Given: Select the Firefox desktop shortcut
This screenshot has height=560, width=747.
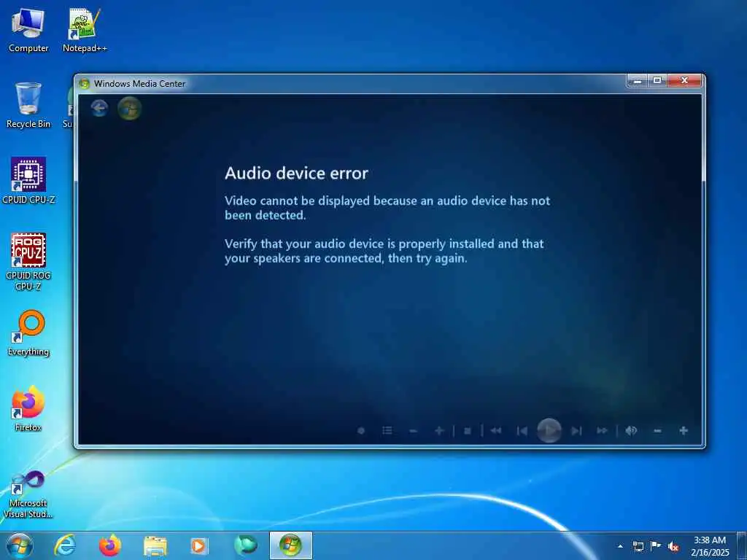Looking at the screenshot, I should pyautogui.click(x=28, y=408).
